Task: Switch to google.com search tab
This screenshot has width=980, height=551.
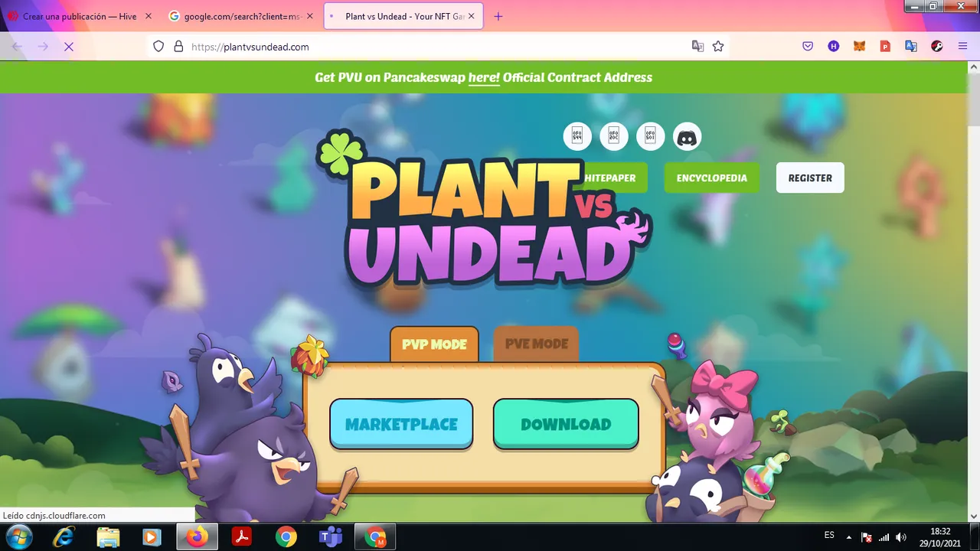Action: [240, 16]
